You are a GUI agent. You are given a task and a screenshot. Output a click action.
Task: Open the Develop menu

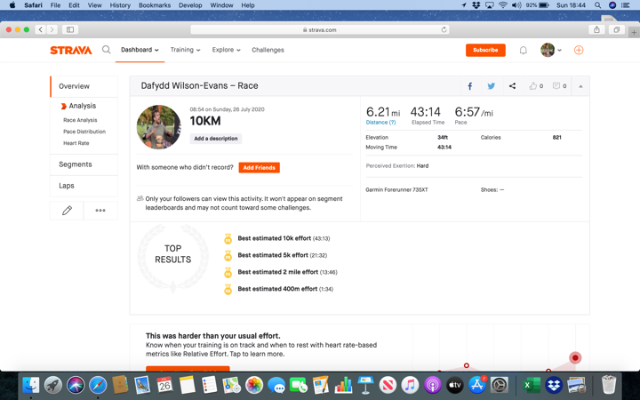pyautogui.click(x=190, y=5)
